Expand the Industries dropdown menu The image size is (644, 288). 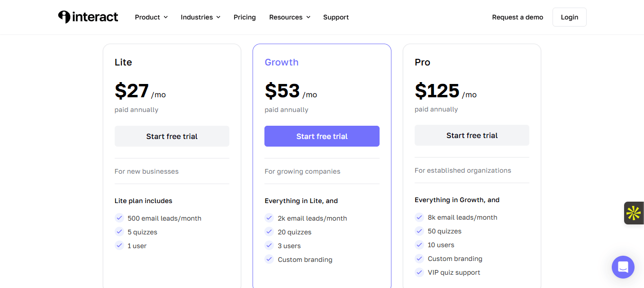(200, 17)
